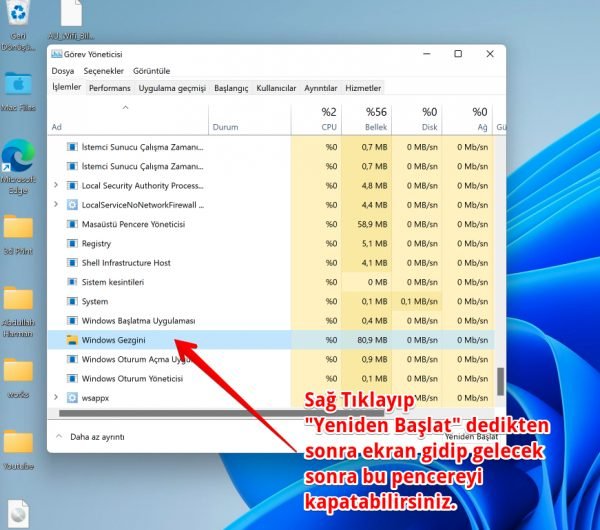Switch to the Performans tab
This screenshot has width=600, height=530.
[109, 88]
